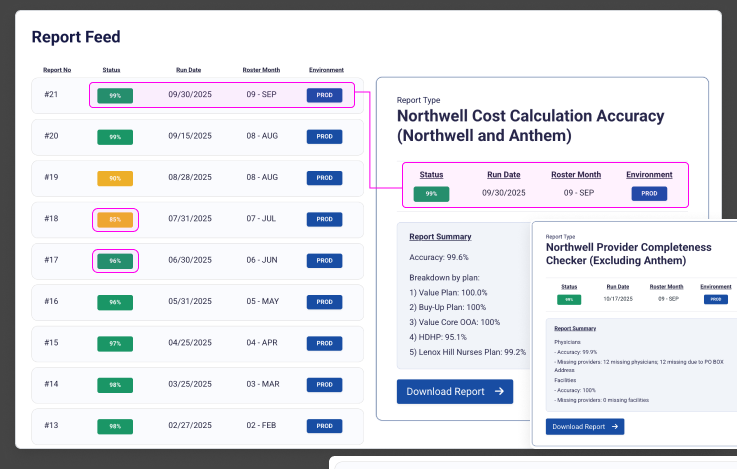Click PROD badge in row #13
The image size is (737, 469).
tap(324, 426)
